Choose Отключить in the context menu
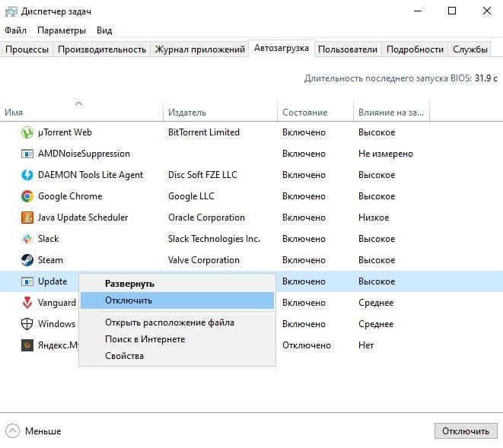This screenshot has width=503, height=448. [x=177, y=300]
